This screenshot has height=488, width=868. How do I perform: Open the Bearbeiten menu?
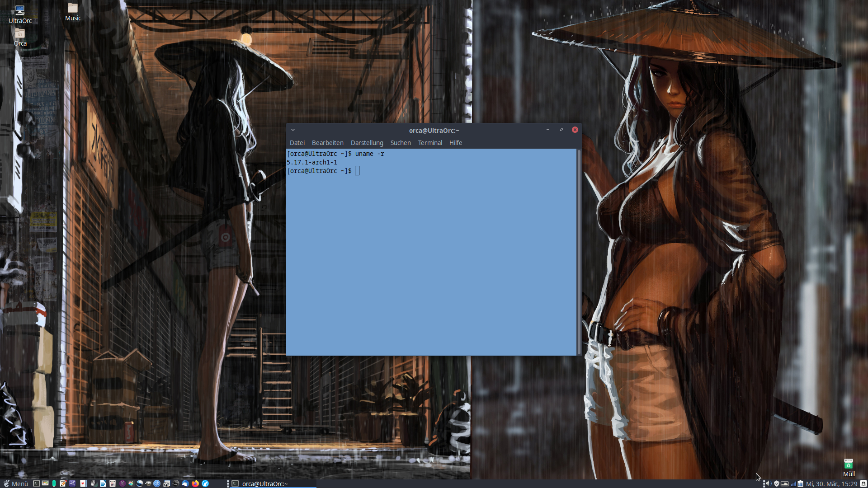[x=328, y=143]
